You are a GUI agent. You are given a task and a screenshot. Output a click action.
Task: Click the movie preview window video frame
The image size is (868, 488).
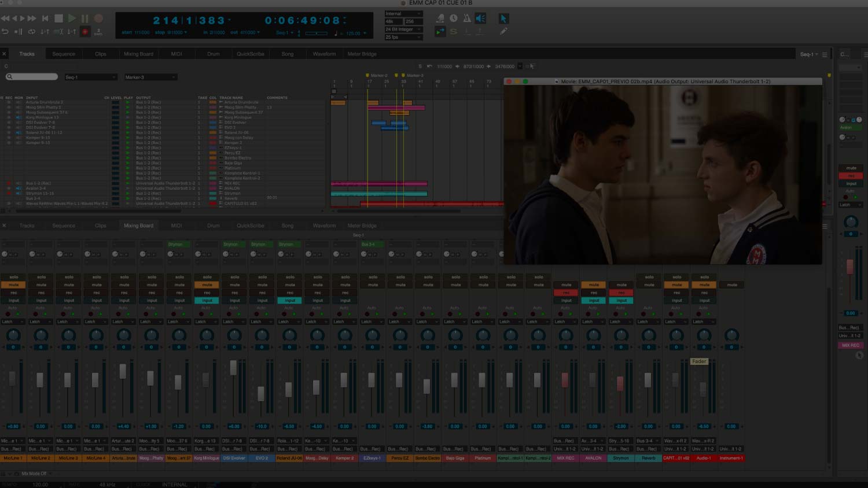point(663,175)
